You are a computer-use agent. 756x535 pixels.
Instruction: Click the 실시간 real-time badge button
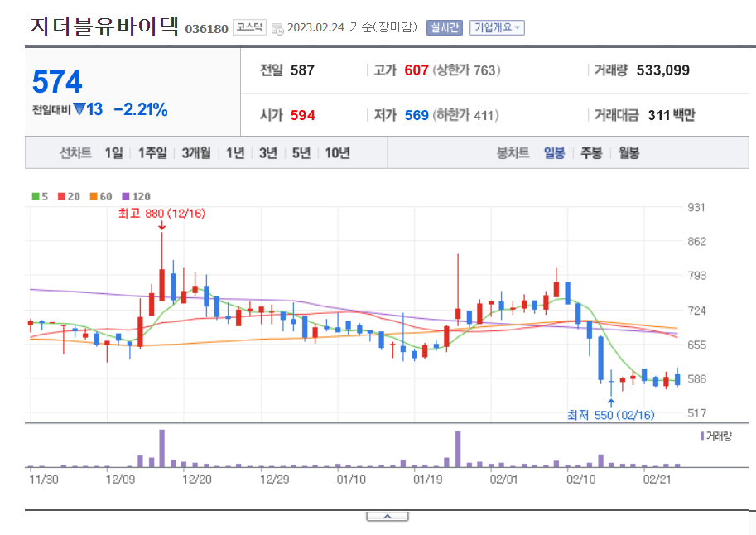444,27
